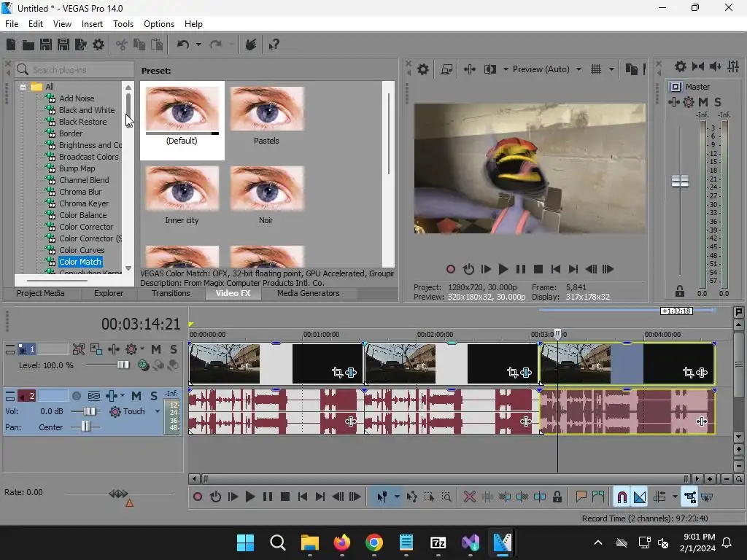The width and height of the screenshot is (747, 560).
Task: Mute video track 1 with M button
Action: pos(156,349)
